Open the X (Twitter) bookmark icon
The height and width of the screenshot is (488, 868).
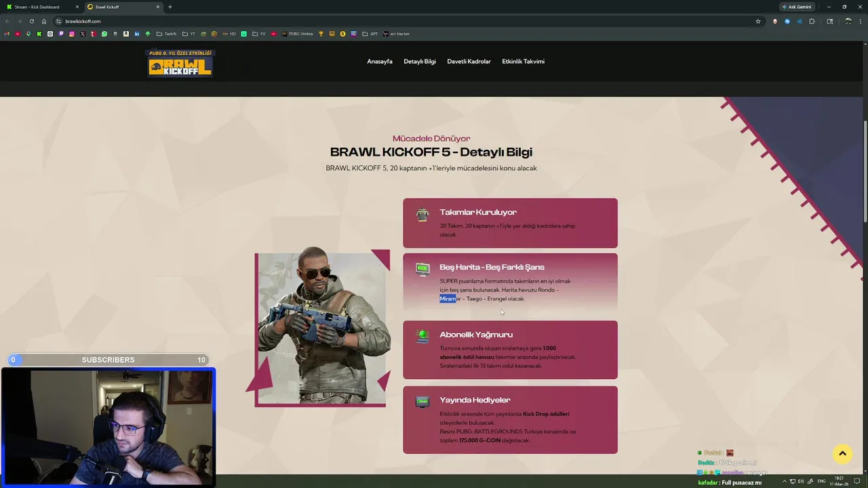83,34
